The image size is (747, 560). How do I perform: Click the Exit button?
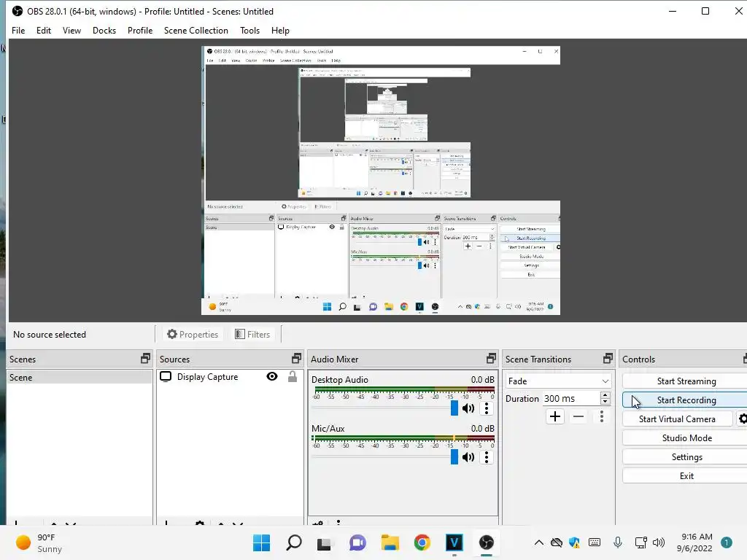click(686, 476)
